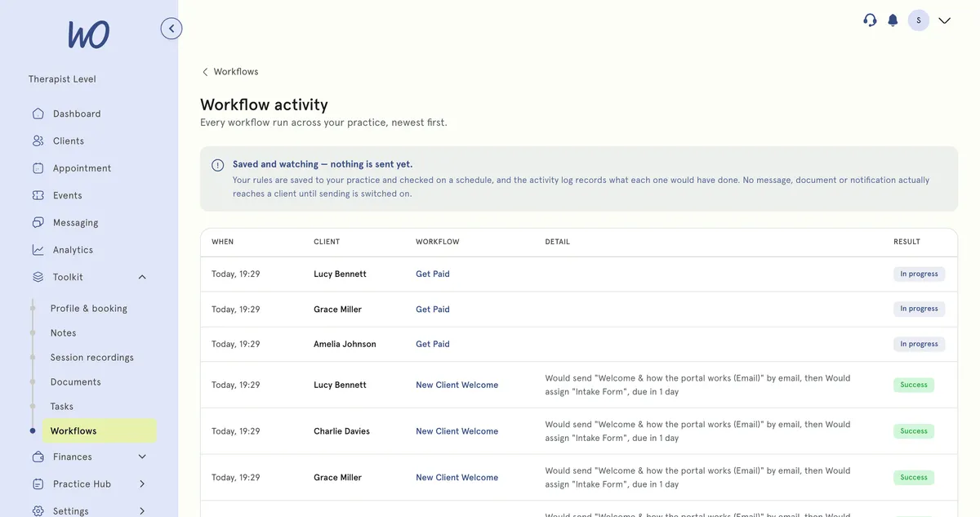Open notifications bell
Screen dimensions: 980x517
click(x=893, y=20)
